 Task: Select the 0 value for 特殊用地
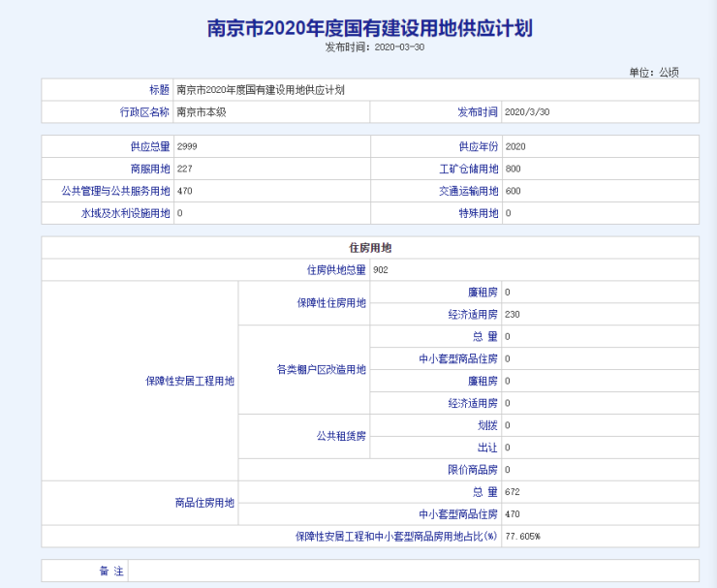tap(508, 213)
